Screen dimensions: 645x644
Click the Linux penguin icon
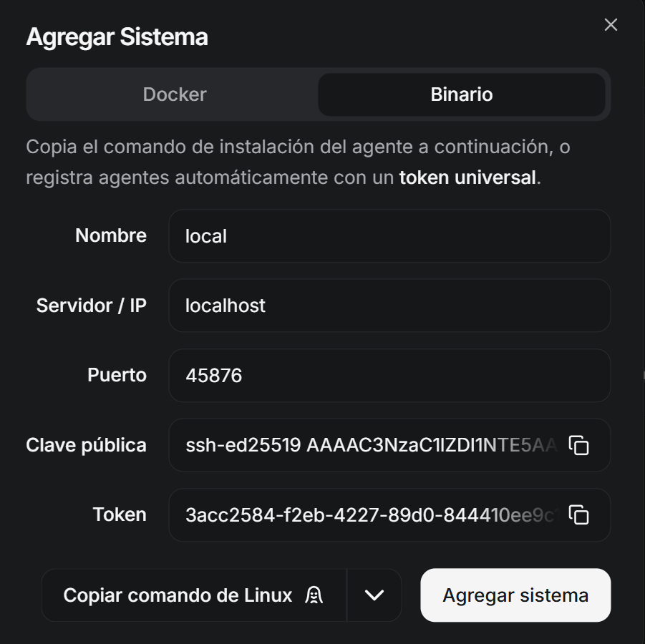coord(314,595)
